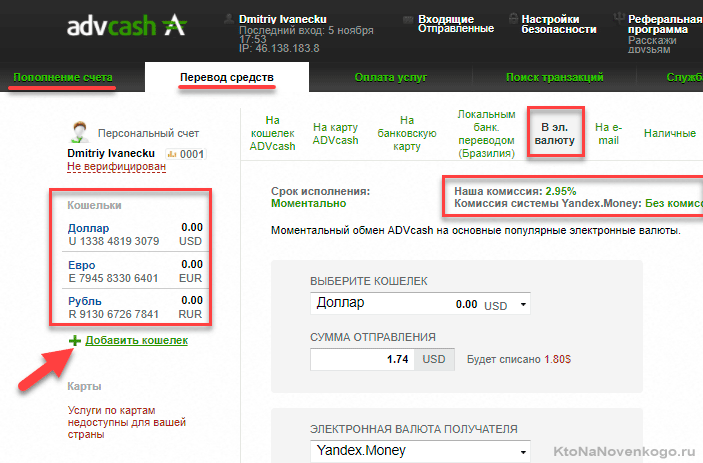This screenshot has width=703, height=463.
Task: Click the Карты section heading
Action: coord(84,386)
